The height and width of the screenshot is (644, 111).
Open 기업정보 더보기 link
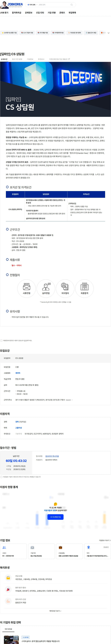click(105, 541)
